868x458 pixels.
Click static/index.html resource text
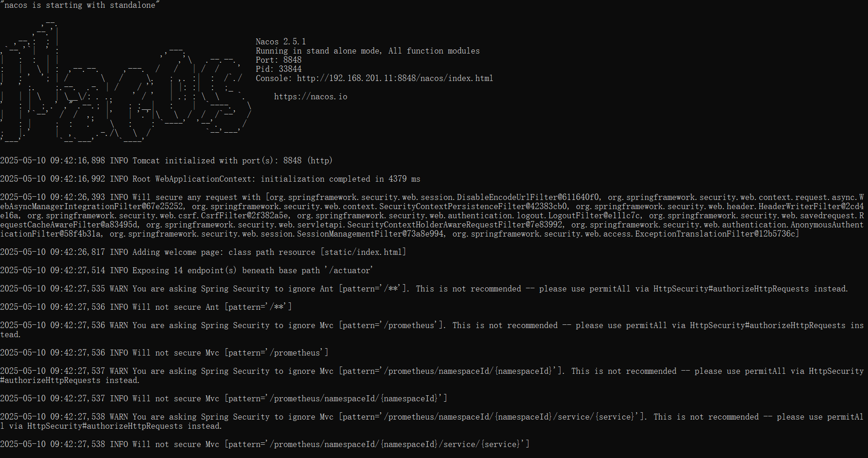coord(363,252)
